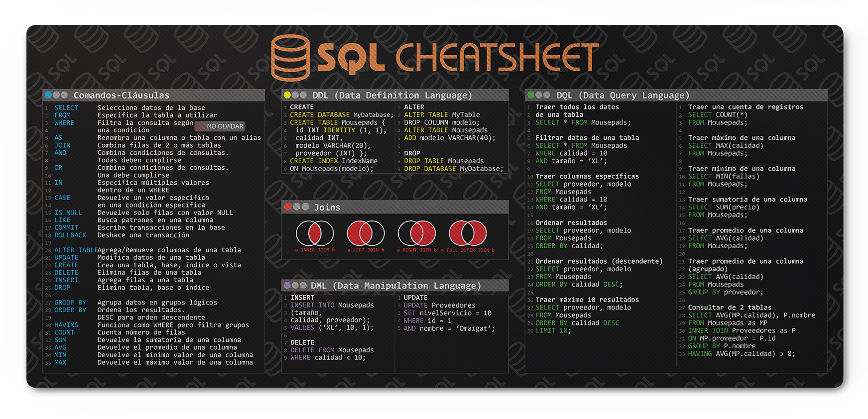The height and width of the screenshot is (419, 868).
Task: Click the CREATE DATABASE MyDatabase line
Action: click(341, 115)
